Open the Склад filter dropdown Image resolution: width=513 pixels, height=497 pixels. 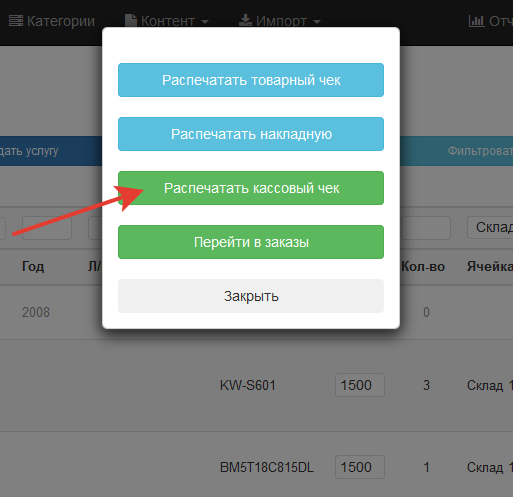(x=490, y=227)
